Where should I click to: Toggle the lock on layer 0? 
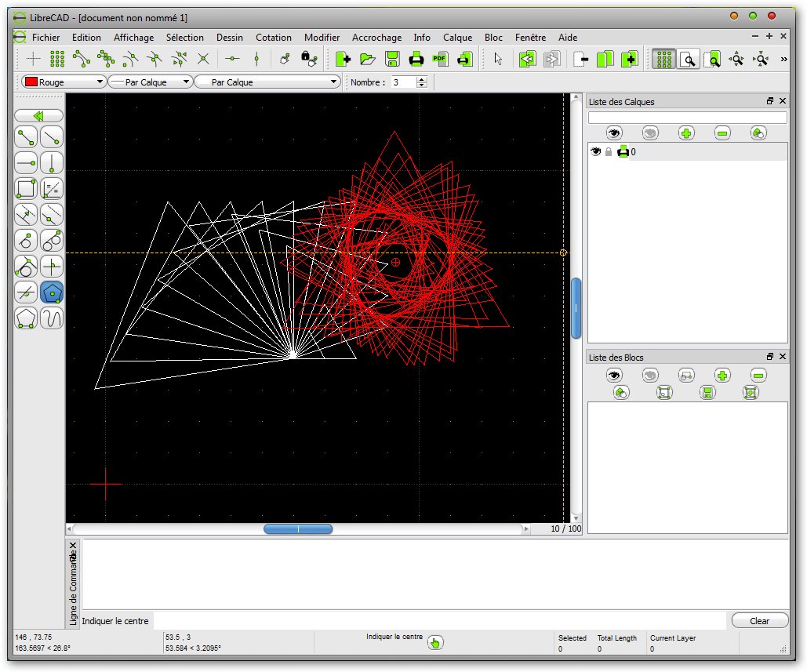click(x=609, y=152)
